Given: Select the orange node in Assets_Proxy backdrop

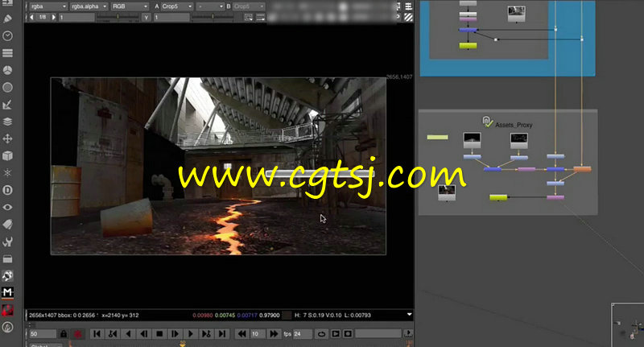Looking at the screenshot, I should pyautogui.click(x=582, y=169).
